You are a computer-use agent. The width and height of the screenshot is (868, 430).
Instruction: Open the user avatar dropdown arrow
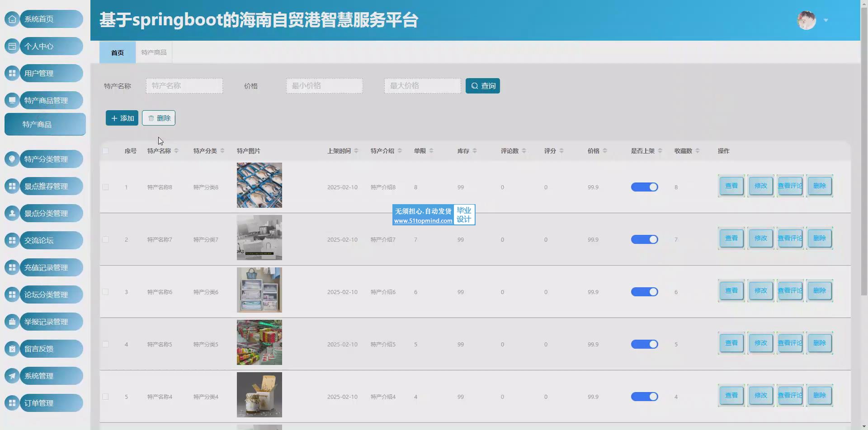pos(826,20)
